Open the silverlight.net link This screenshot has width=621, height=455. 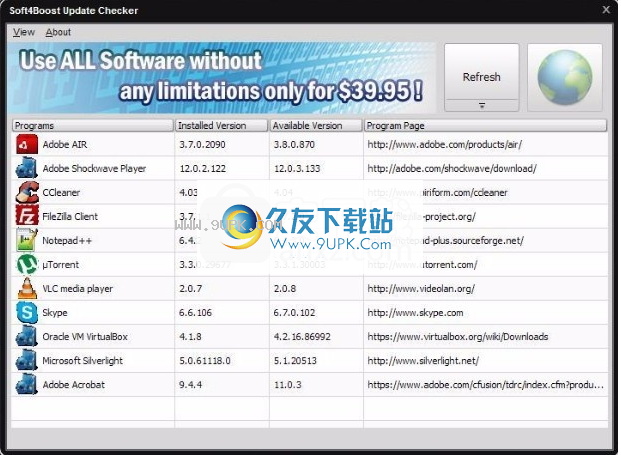(x=423, y=361)
